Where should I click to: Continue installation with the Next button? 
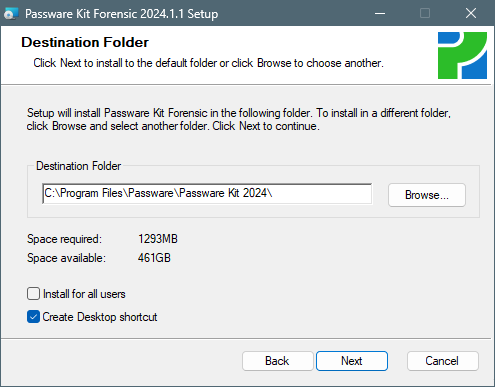pos(352,361)
